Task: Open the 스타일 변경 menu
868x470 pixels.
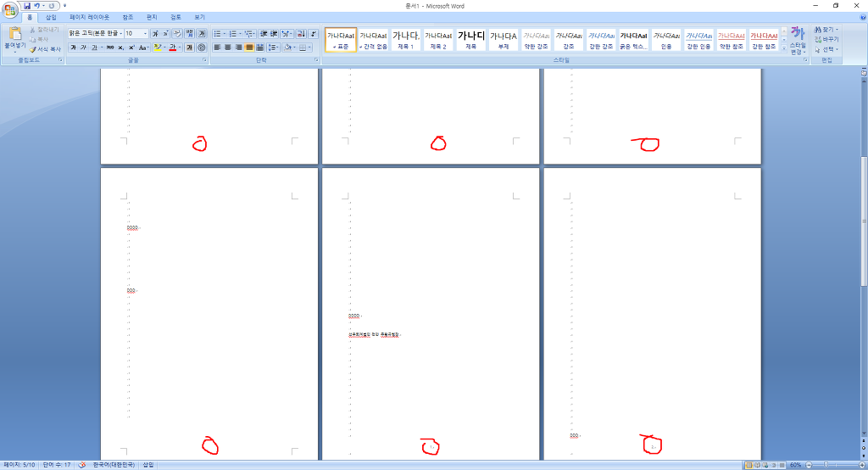Action: (x=797, y=40)
